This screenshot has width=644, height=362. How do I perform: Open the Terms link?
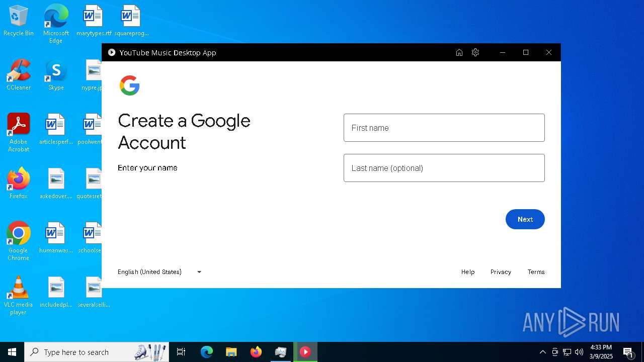click(536, 272)
